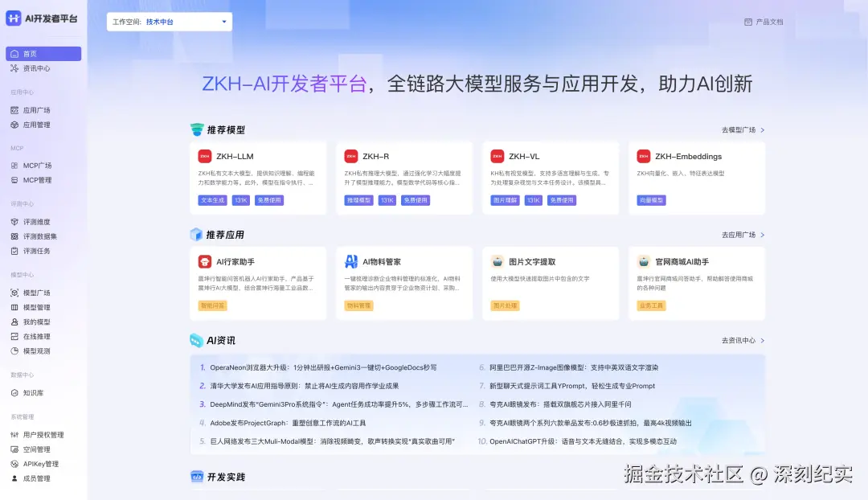
Task: Click the AI物料管家 app icon
Action: click(351, 261)
